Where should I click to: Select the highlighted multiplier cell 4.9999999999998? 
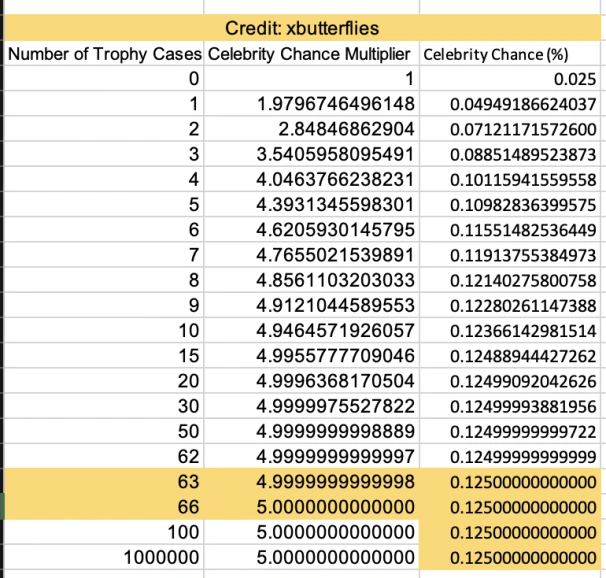312,481
